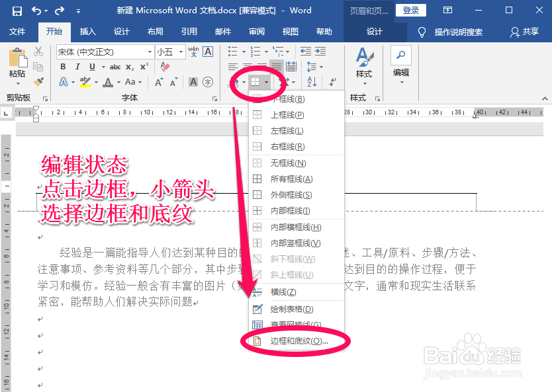Expand the bullet library arrow
This screenshot has height=392, width=552.
(x=244, y=52)
